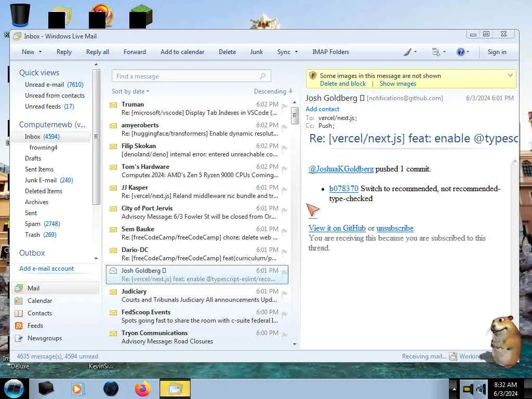Click Reply all in the toolbar
Screen dimensions: 532x399
(x=97, y=52)
